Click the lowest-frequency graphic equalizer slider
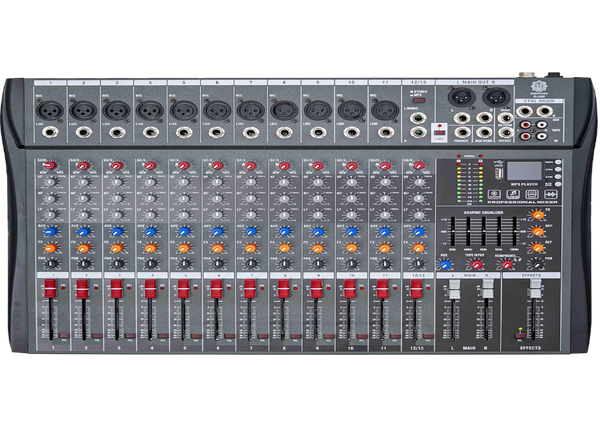Viewport: 600px width, 427px height. (452, 231)
